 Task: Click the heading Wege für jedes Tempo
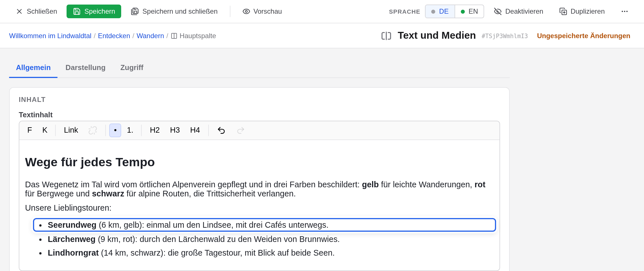(x=90, y=162)
